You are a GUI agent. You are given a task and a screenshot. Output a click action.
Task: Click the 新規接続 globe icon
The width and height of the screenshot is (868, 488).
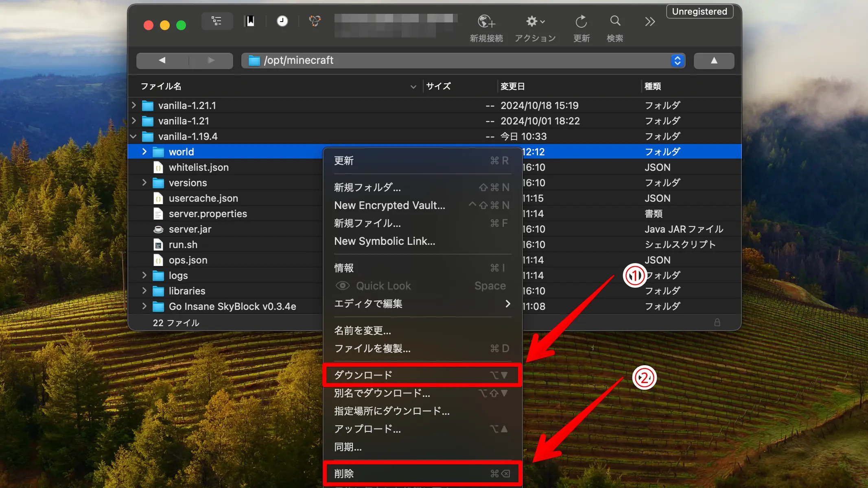click(486, 21)
